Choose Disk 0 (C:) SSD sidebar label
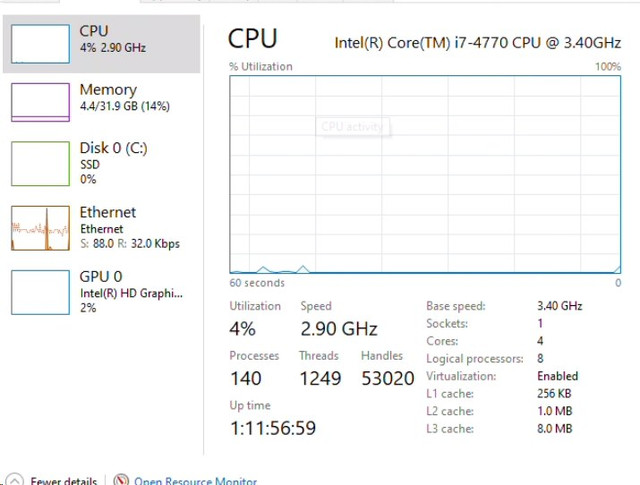640x485 pixels. click(x=113, y=163)
